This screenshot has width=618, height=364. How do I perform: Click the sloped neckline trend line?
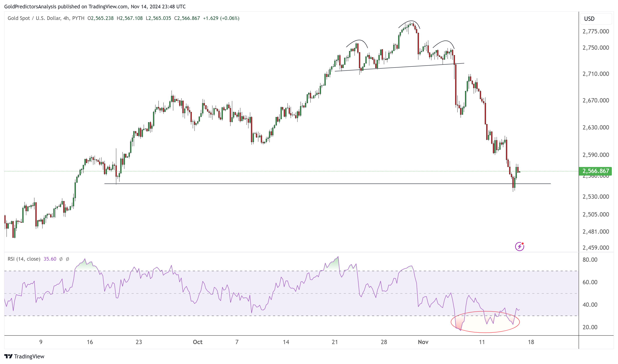click(x=399, y=67)
